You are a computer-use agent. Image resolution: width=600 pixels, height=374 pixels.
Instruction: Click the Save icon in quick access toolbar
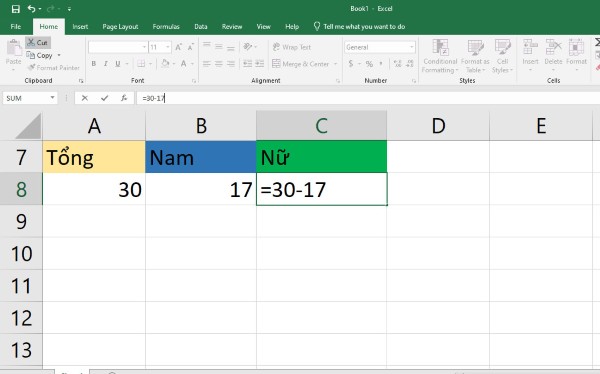[16, 9]
